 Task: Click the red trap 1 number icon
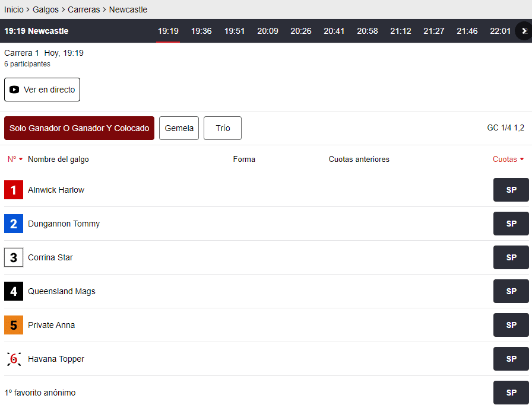[x=14, y=190]
